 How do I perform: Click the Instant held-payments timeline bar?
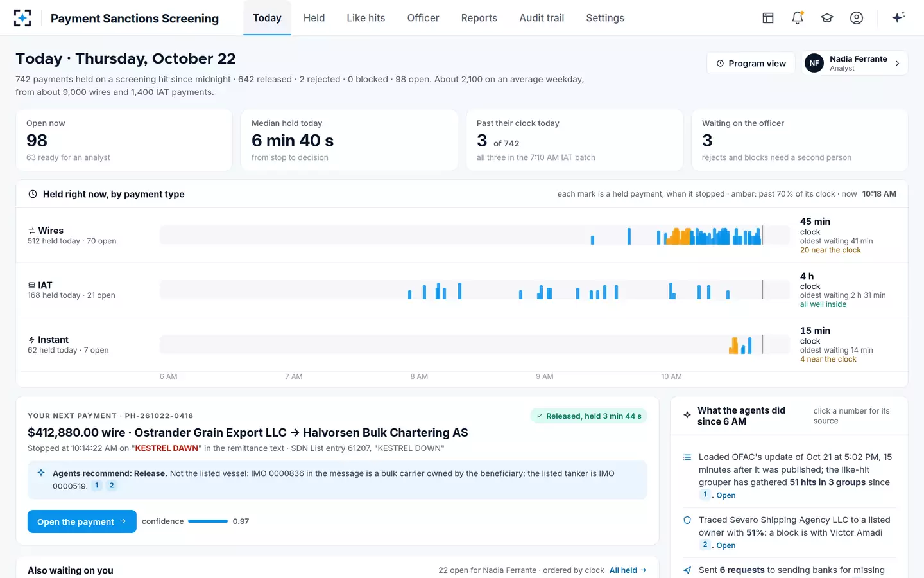(x=475, y=344)
